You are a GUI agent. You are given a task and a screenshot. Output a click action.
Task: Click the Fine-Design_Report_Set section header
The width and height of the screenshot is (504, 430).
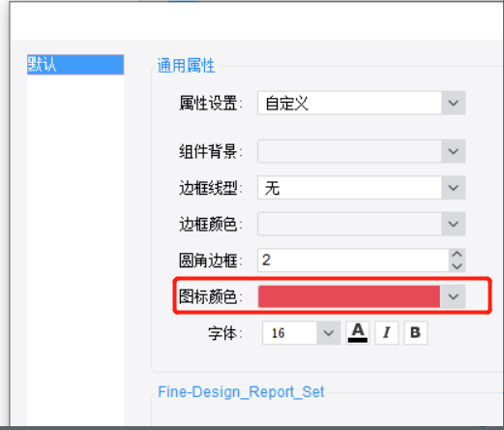click(x=241, y=392)
